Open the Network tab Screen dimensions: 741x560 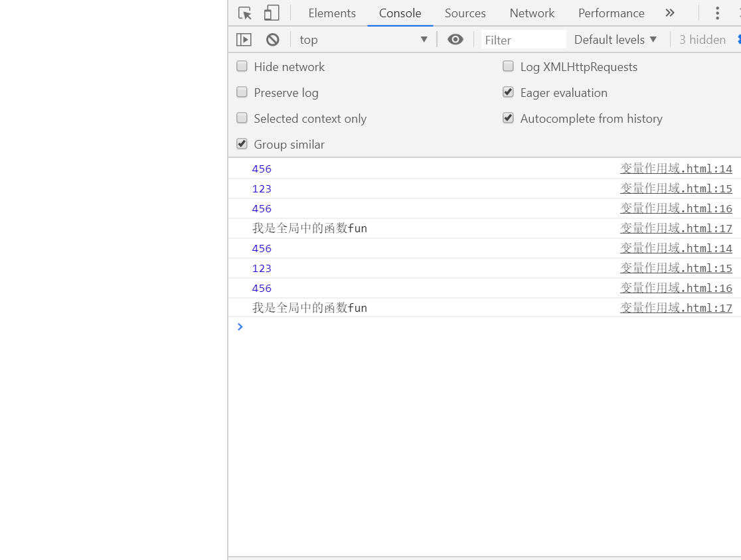(532, 13)
